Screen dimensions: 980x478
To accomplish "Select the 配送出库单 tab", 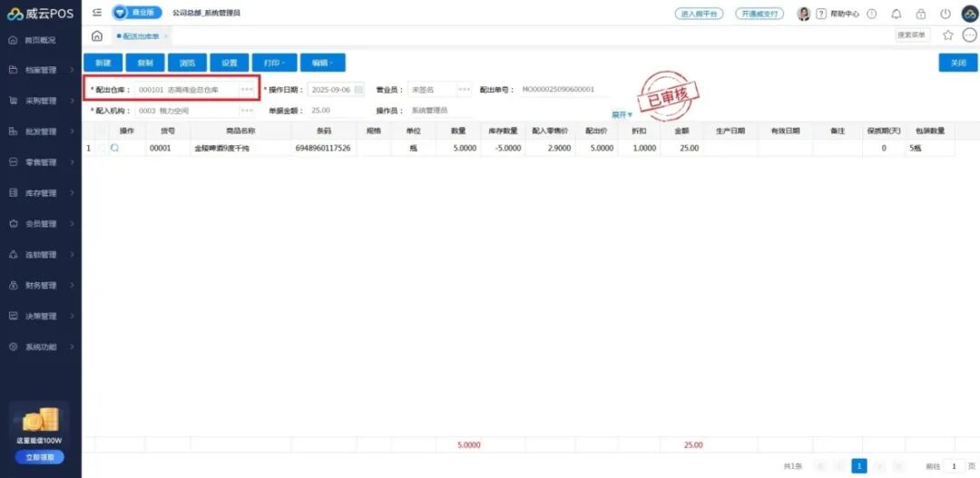I will point(141,35).
